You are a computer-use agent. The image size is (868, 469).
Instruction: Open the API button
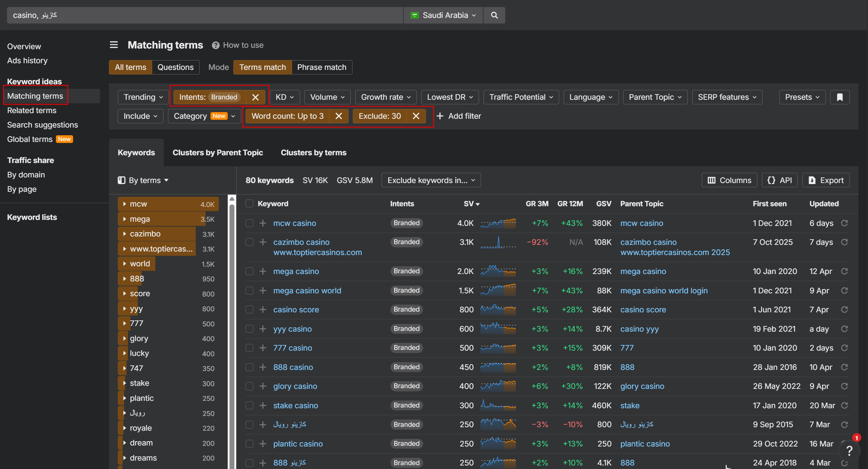tap(779, 180)
